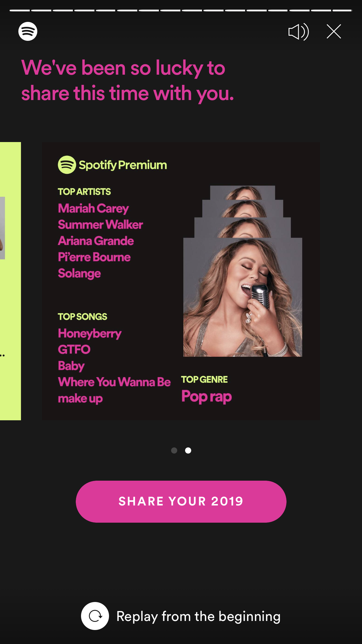
Task: Tap the last story progress segment
Action: 342,10
